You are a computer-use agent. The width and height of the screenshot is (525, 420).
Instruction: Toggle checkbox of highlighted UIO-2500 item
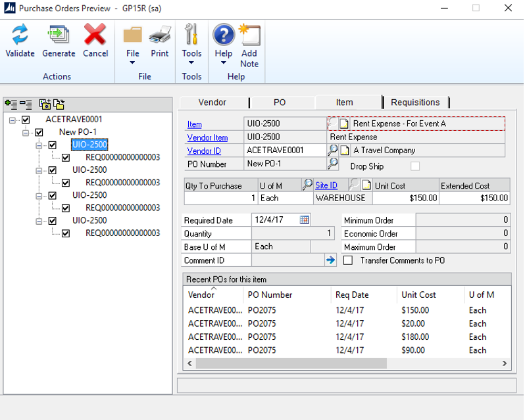53,145
